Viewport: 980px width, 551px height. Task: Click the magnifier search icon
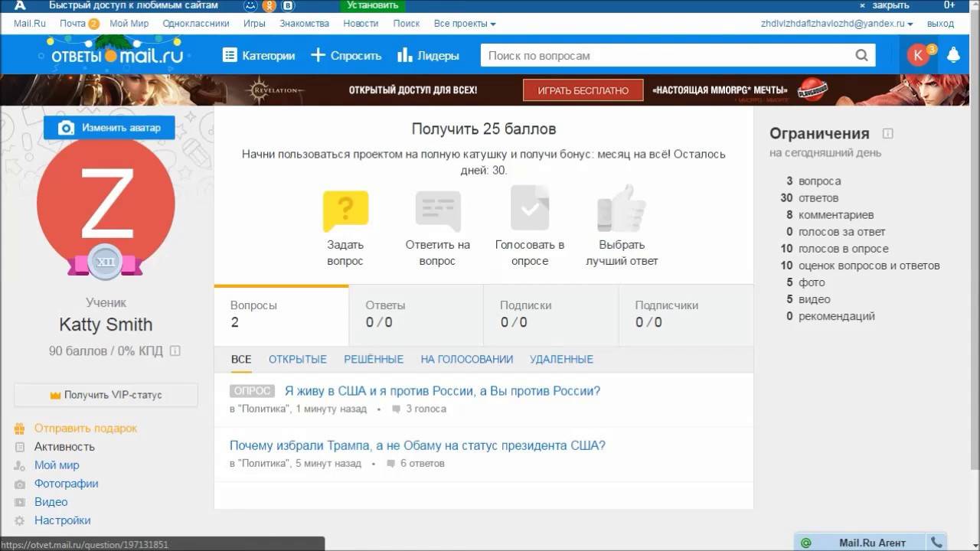(x=862, y=56)
